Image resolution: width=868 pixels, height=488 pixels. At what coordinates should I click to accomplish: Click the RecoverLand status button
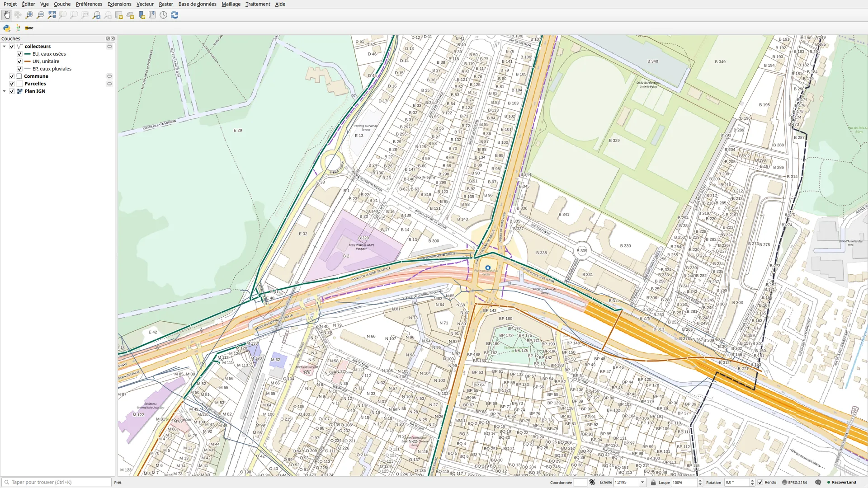click(841, 482)
